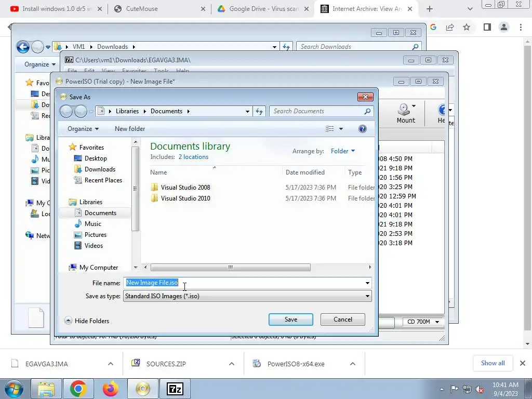The image size is (532, 399).
Task: Click muted volume tray icon
Action: (x=480, y=389)
